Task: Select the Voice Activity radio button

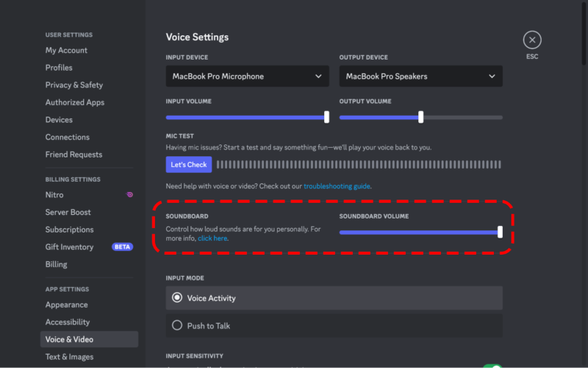Action: point(177,297)
